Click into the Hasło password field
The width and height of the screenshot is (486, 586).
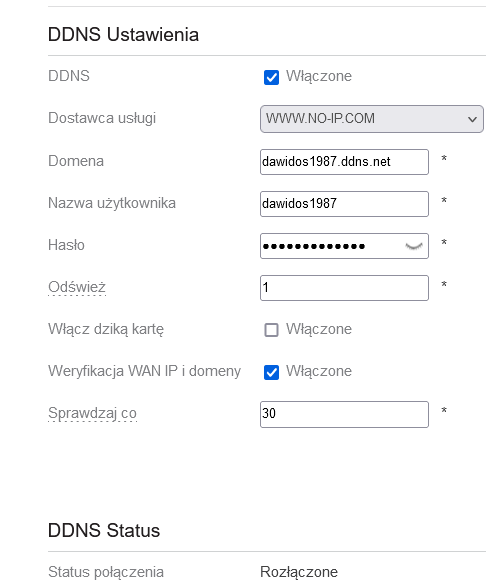click(x=344, y=246)
